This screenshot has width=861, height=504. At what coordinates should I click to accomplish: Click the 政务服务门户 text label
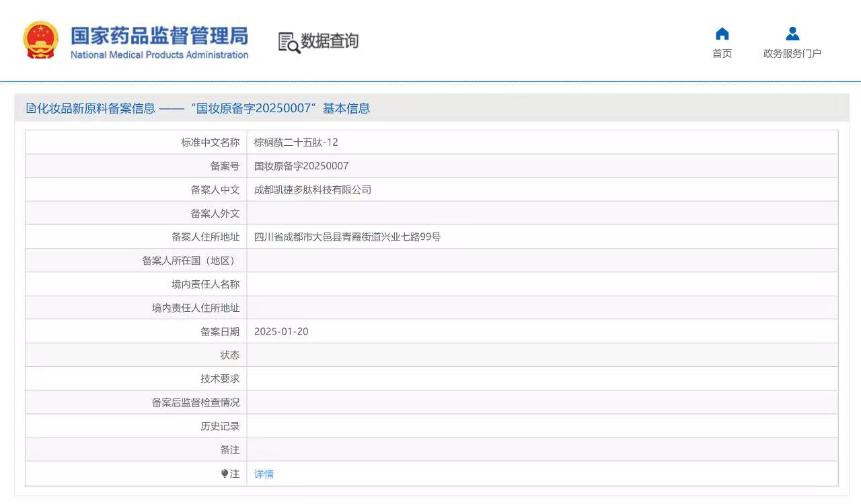pos(792,54)
